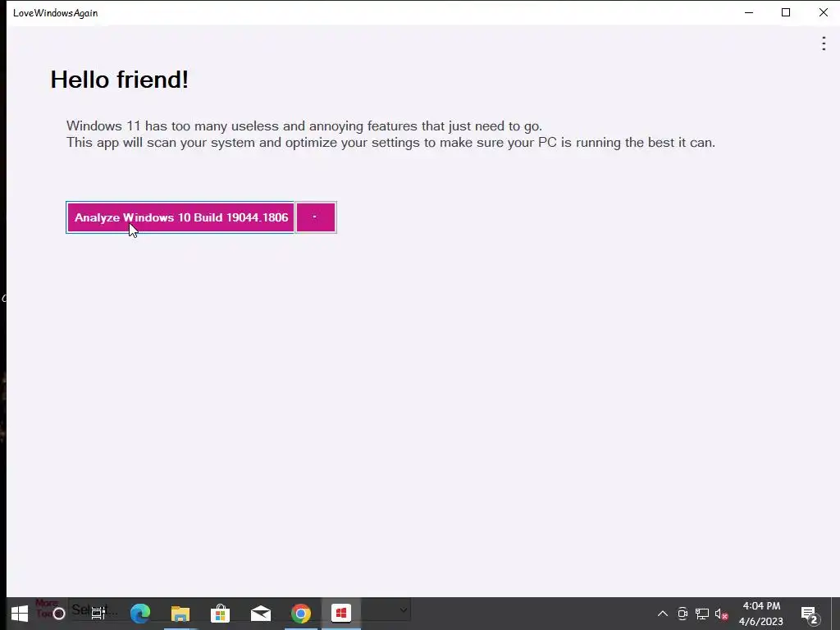The width and height of the screenshot is (840, 630).
Task: Open the notification center icon
Action: [810, 614]
